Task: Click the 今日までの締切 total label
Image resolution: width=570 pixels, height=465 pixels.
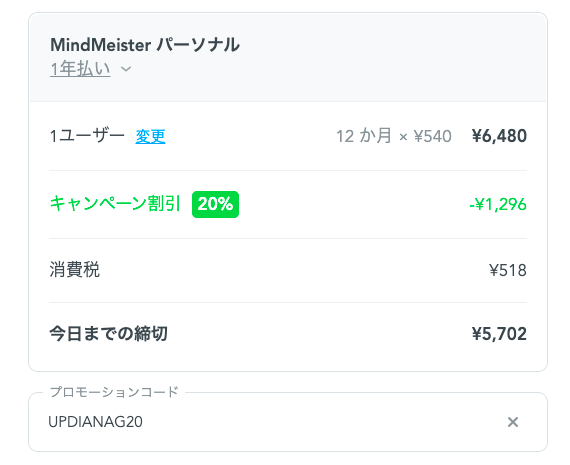Action: [108, 334]
